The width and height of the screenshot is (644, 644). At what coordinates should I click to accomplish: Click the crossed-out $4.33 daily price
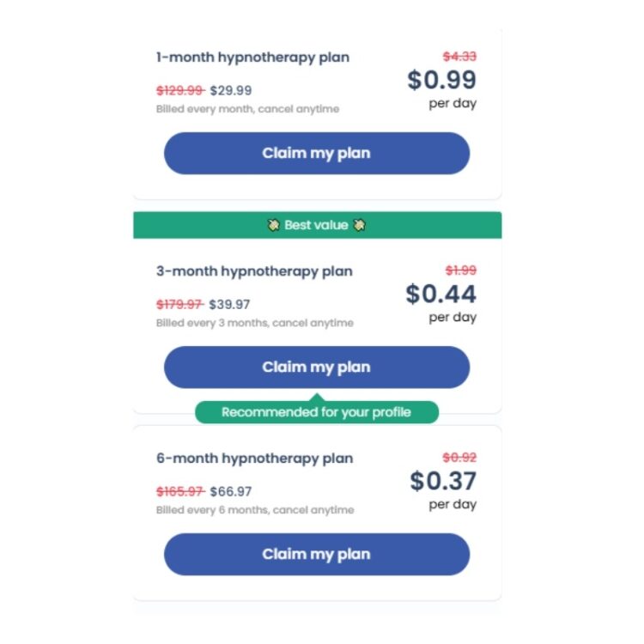pos(459,57)
